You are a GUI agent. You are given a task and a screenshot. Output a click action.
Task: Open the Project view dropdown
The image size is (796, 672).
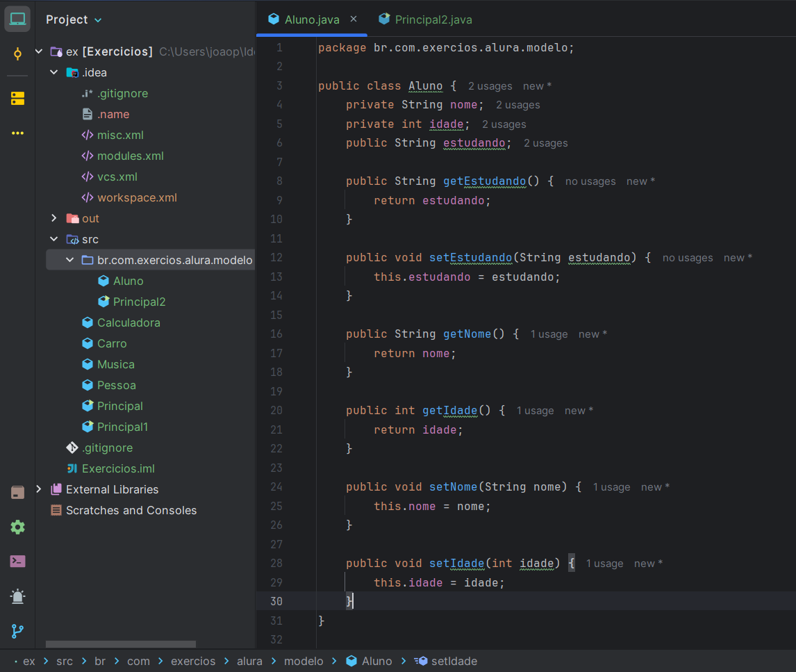click(74, 20)
